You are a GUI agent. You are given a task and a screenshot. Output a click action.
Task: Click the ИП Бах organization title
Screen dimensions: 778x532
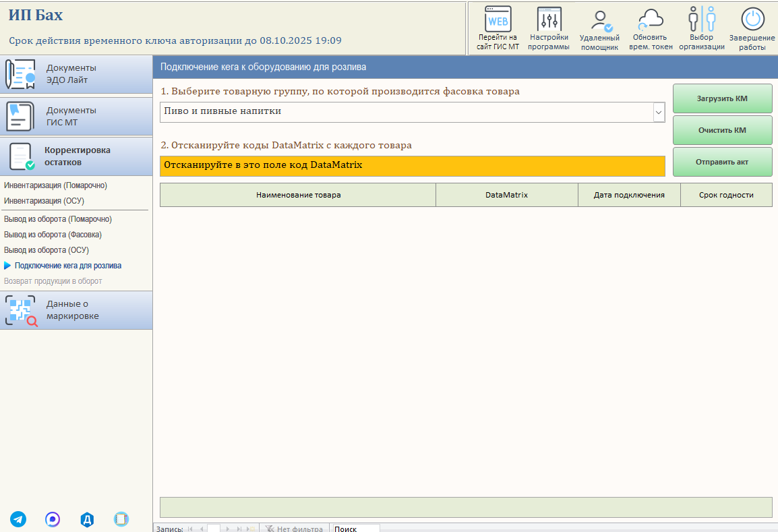pos(36,16)
